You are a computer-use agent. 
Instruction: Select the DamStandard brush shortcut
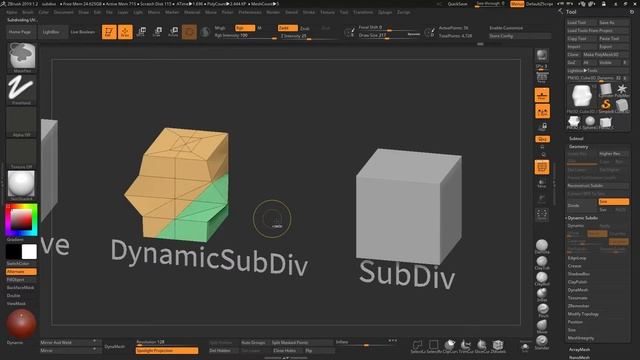click(x=542, y=247)
